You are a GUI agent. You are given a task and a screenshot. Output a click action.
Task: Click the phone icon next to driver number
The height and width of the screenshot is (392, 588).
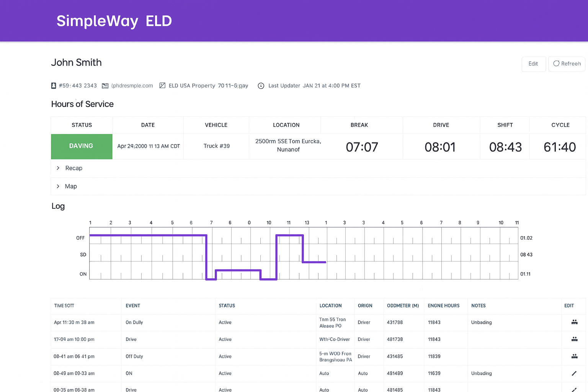click(x=53, y=85)
